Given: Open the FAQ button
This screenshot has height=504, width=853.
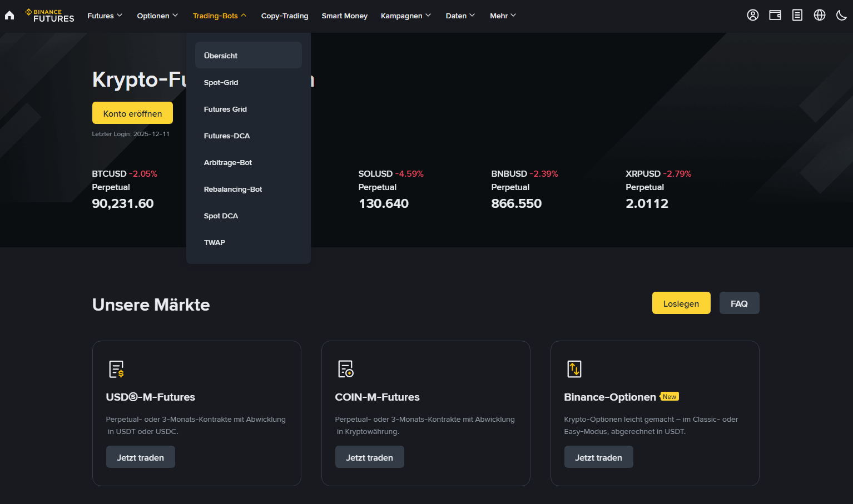Looking at the screenshot, I should coord(739,303).
